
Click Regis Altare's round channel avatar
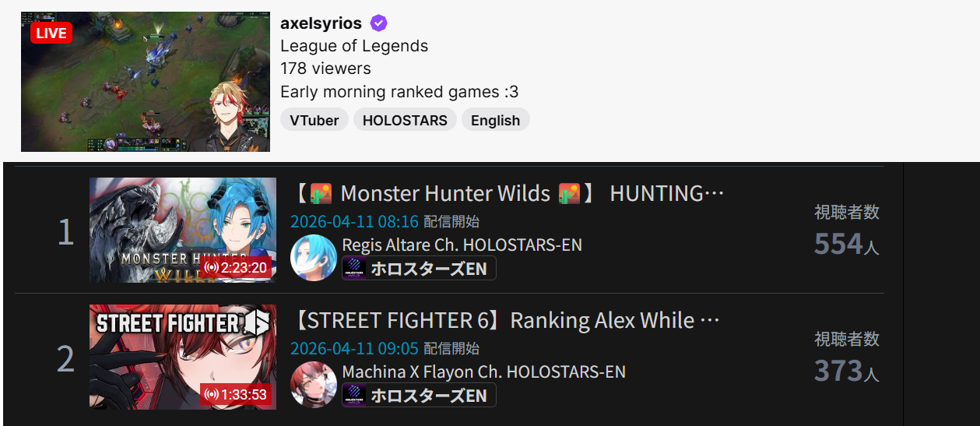[x=314, y=258]
